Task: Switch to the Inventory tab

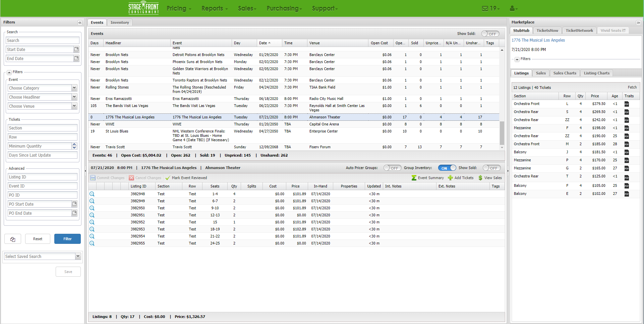Action: coord(120,22)
